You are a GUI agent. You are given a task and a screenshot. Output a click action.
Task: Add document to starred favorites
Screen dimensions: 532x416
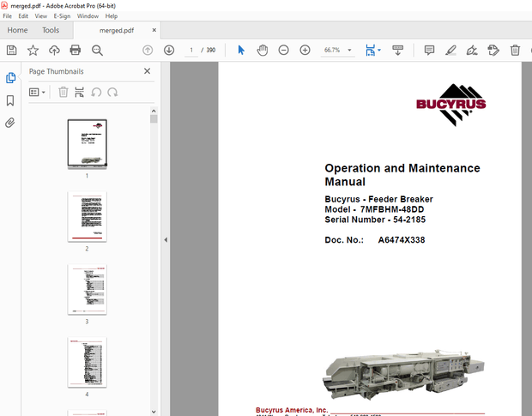pos(33,51)
